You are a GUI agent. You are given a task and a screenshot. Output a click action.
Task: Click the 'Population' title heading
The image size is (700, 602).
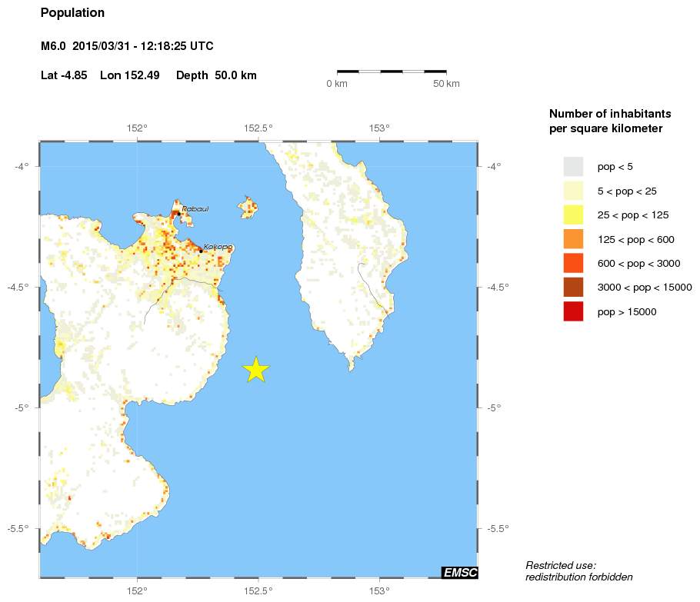pos(72,13)
